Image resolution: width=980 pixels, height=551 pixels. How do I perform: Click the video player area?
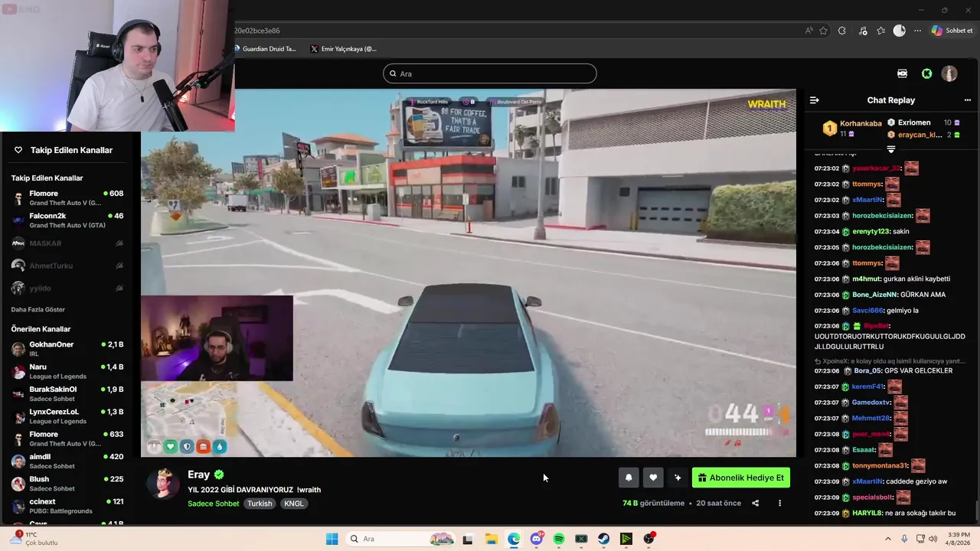coord(469,273)
